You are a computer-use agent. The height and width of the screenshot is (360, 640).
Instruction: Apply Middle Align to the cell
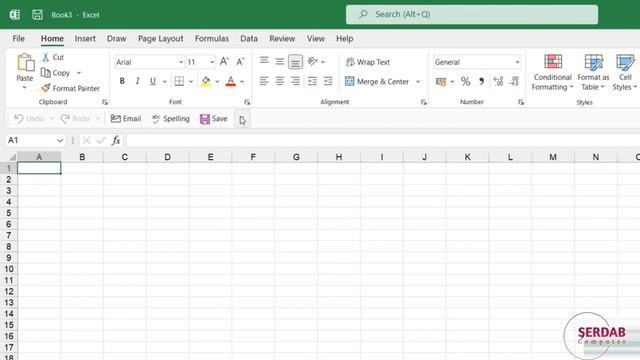pos(280,62)
